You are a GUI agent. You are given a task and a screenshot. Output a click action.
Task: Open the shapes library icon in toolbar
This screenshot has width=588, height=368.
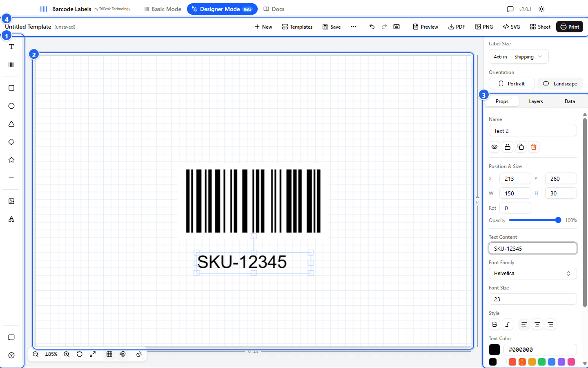coord(11,219)
